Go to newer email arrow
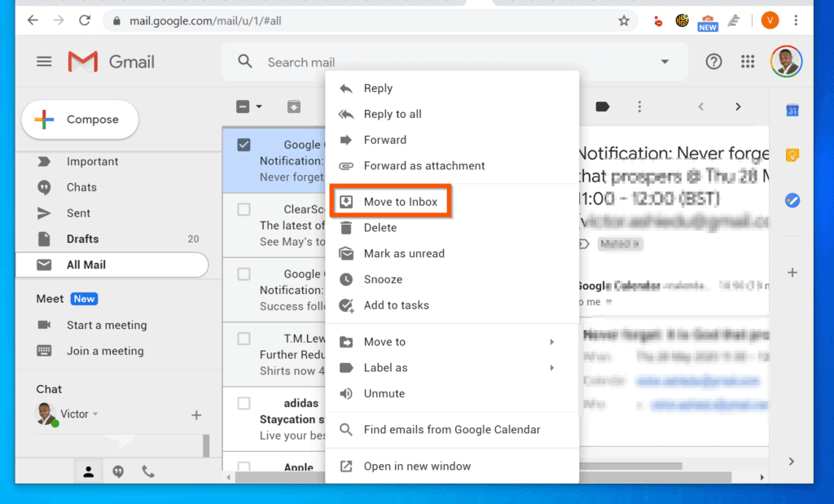Image resolution: width=834 pixels, height=504 pixels. (x=701, y=107)
